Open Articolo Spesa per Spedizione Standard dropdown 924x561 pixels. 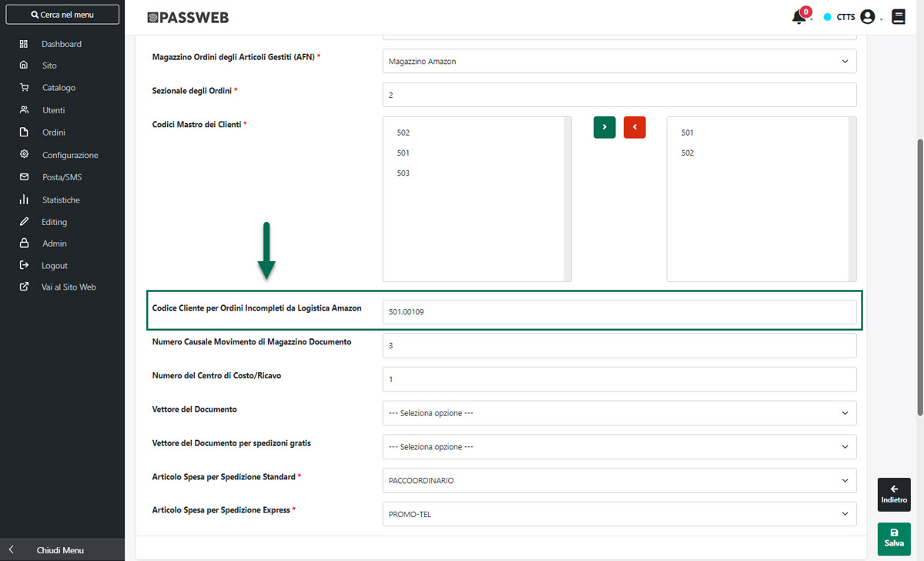click(x=619, y=480)
